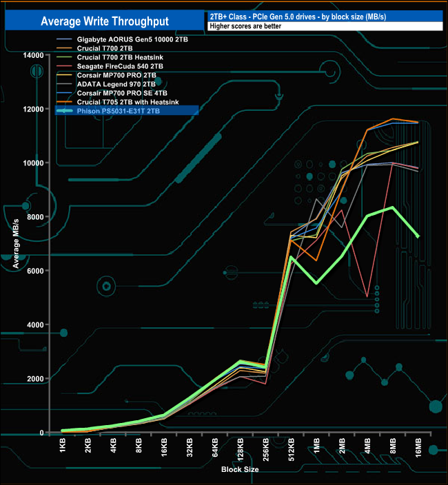The height and width of the screenshot is (485, 448).
Task: Click the 12000 y-axis label
Action: tap(33, 109)
